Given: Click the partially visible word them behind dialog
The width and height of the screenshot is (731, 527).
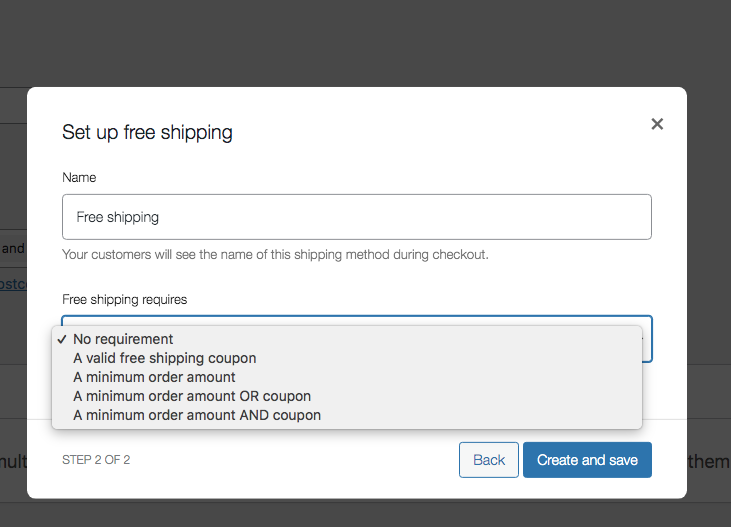Looking at the screenshot, I should click(x=709, y=462).
